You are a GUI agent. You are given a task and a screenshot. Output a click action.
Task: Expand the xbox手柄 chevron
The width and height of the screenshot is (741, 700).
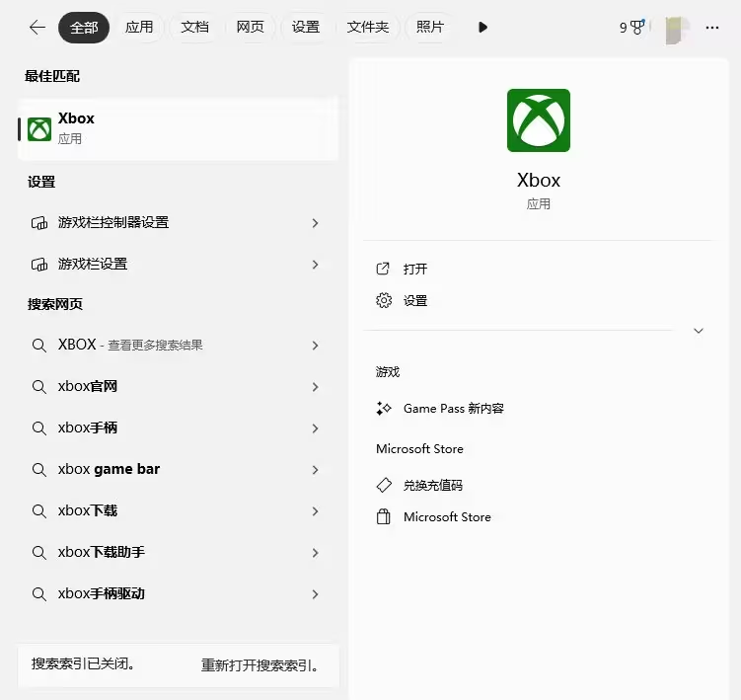[x=315, y=428]
